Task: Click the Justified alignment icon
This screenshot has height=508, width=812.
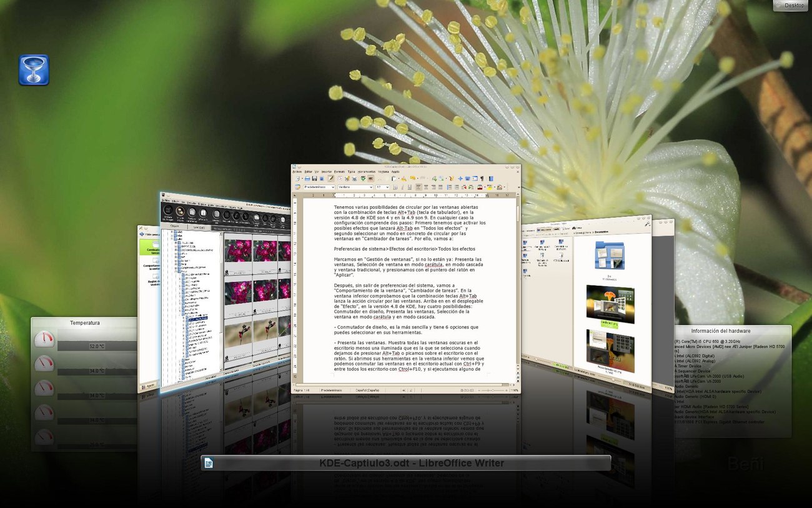Action: (x=440, y=187)
